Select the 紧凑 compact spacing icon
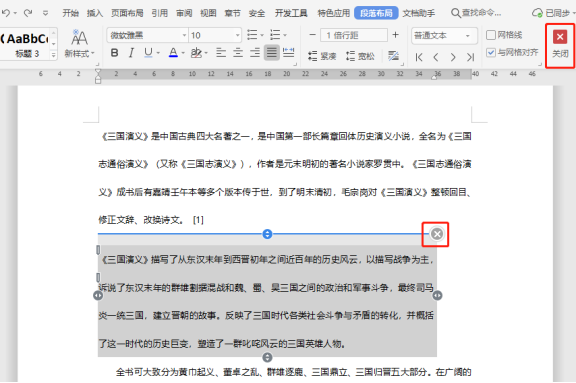The height and width of the screenshot is (383, 576). (322, 56)
